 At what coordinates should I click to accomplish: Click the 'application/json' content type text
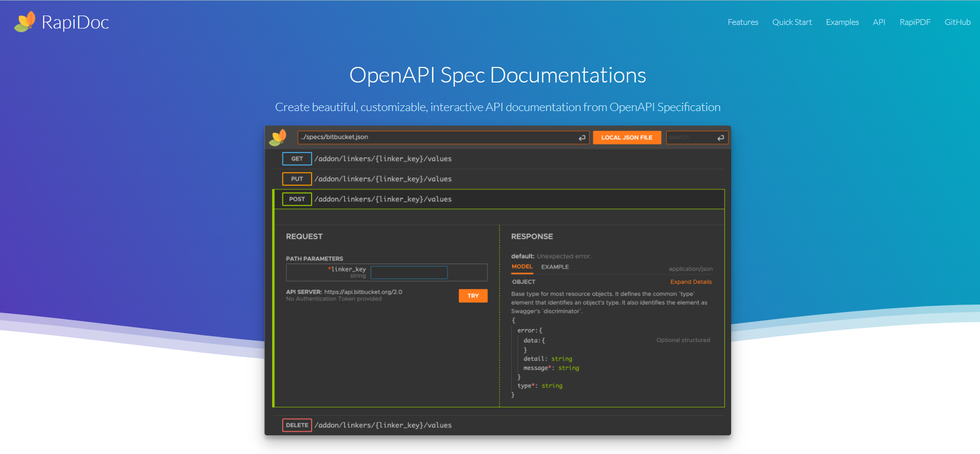(x=691, y=269)
